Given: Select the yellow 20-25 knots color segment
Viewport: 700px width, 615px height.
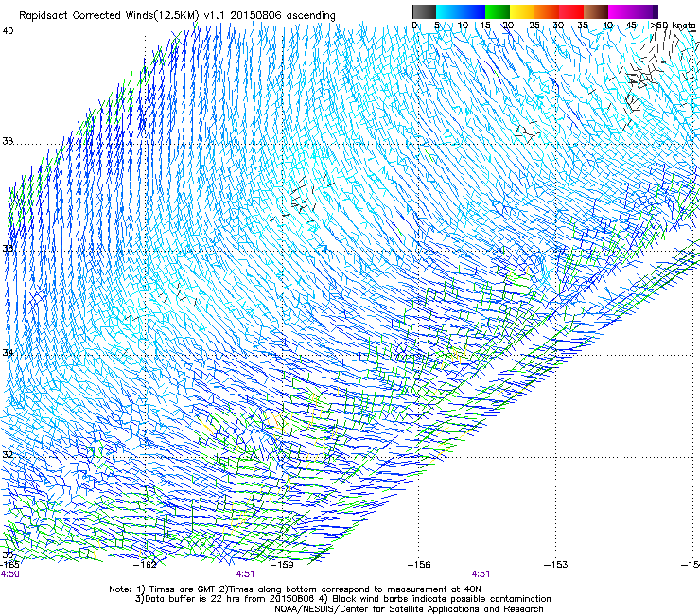Looking at the screenshot, I should coord(522,11).
